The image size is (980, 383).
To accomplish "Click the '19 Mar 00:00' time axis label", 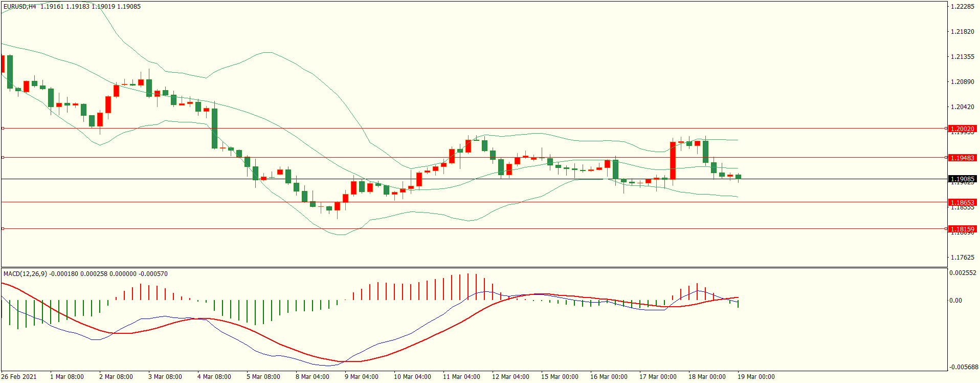I will (x=755, y=377).
